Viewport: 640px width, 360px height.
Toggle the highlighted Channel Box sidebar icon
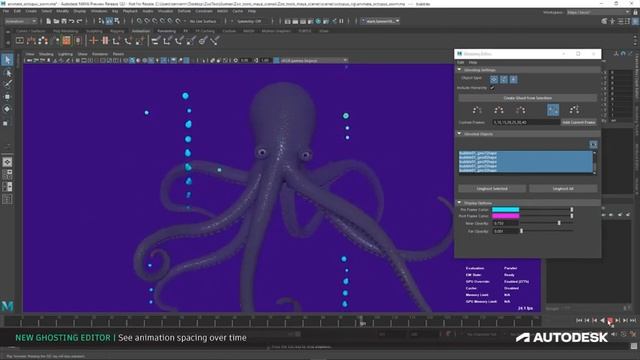[x=635, y=21]
